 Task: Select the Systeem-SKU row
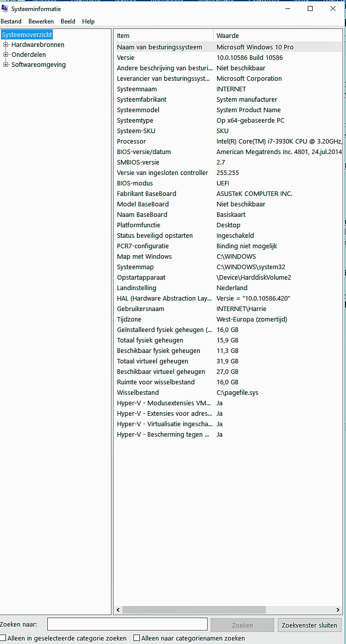[229, 131]
